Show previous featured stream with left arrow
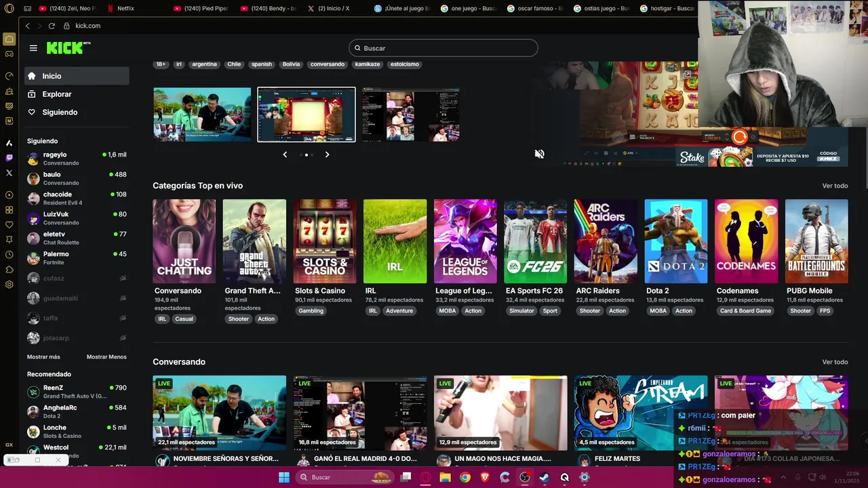Screen dimensions: 868x488 point(285,155)
